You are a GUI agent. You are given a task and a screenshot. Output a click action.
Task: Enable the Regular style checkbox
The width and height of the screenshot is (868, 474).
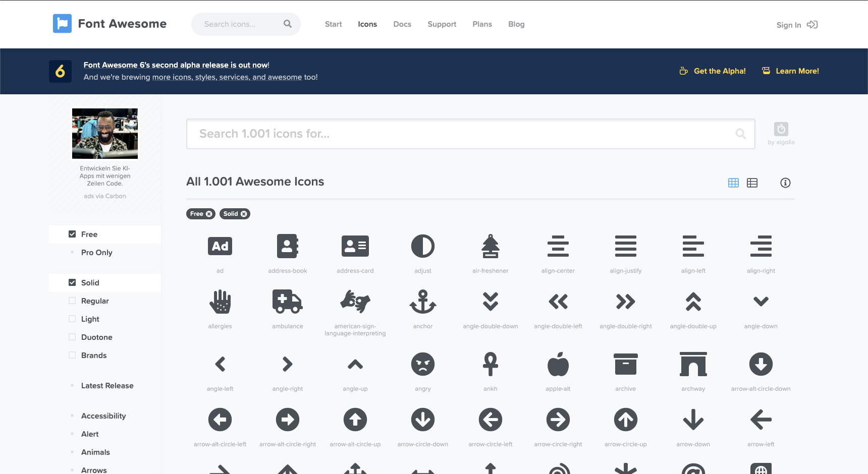pyautogui.click(x=72, y=301)
